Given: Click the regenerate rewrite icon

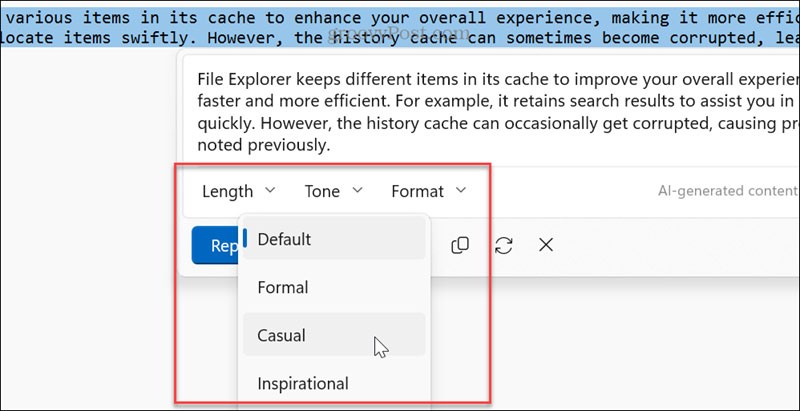Looking at the screenshot, I should (503, 245).
